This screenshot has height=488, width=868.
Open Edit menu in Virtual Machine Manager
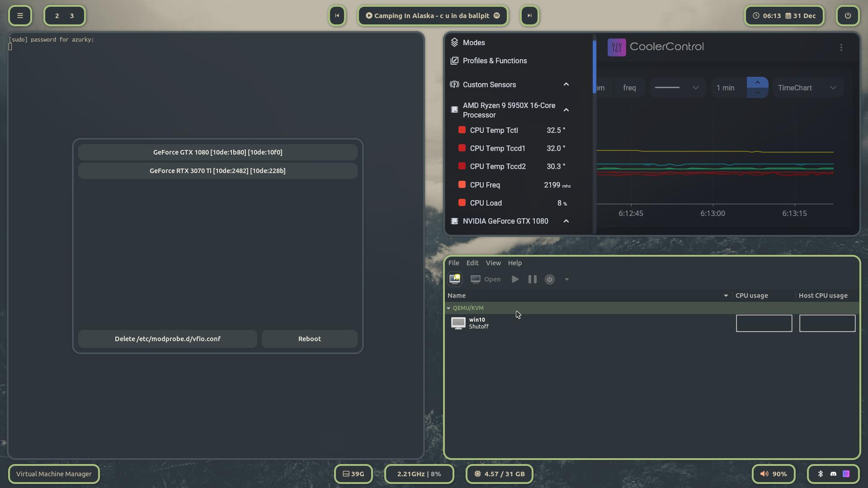tap(472, 263)
